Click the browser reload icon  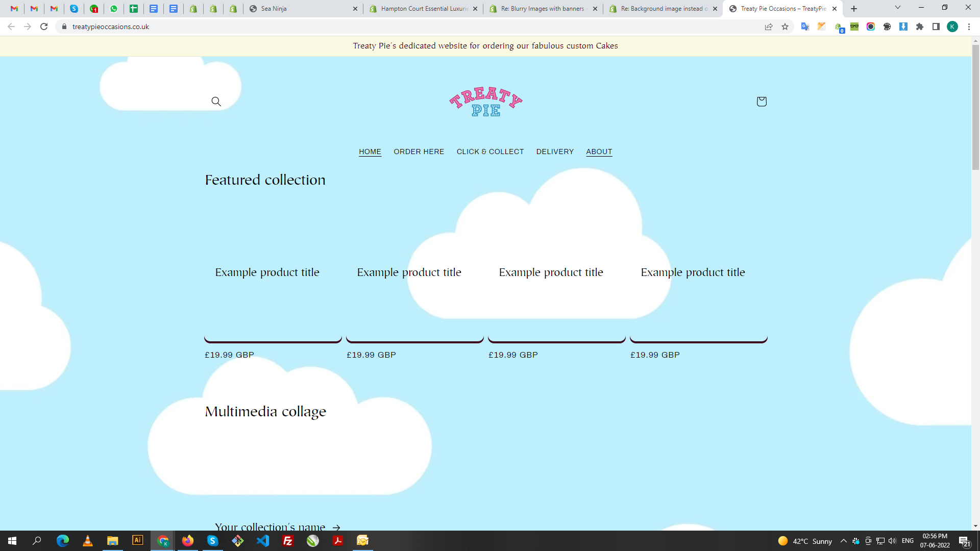click(44, 27)
